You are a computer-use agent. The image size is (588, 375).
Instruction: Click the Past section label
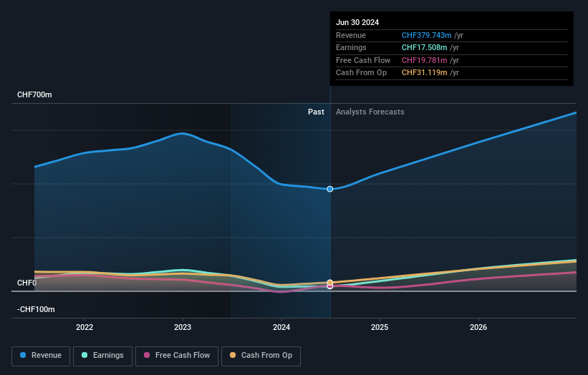(316, 112)
